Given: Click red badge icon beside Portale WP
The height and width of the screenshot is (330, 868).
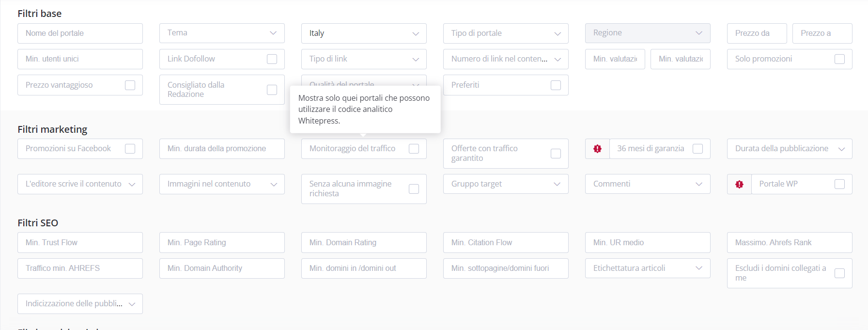Looking at the screenshot, I should [739, 184].
